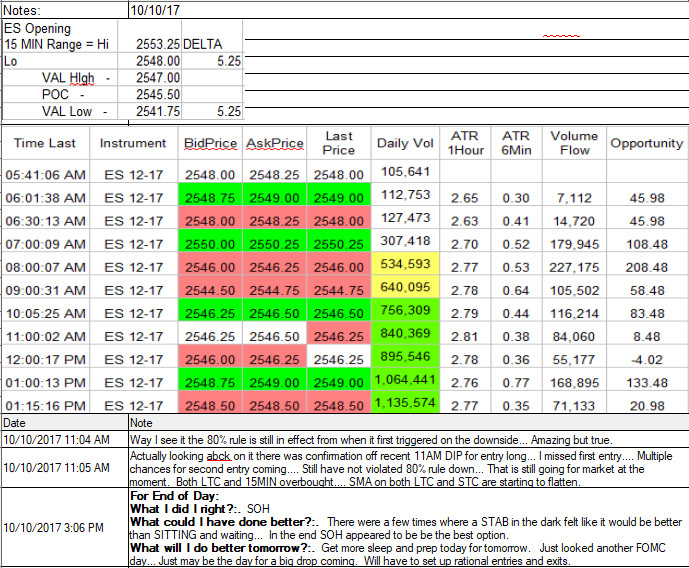Click yellow Daily Vol cell 534,593
The image size is (689, 568).
coord(405,264)
